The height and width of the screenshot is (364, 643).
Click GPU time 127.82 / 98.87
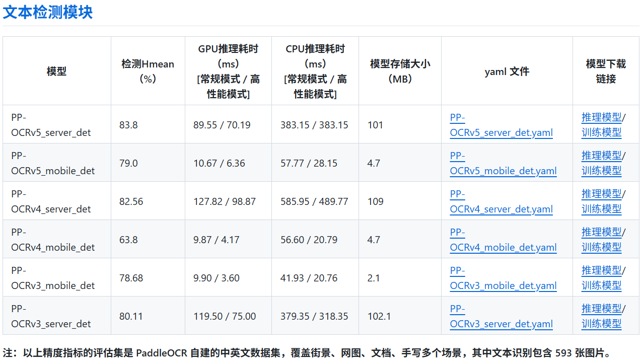[225, 201]
